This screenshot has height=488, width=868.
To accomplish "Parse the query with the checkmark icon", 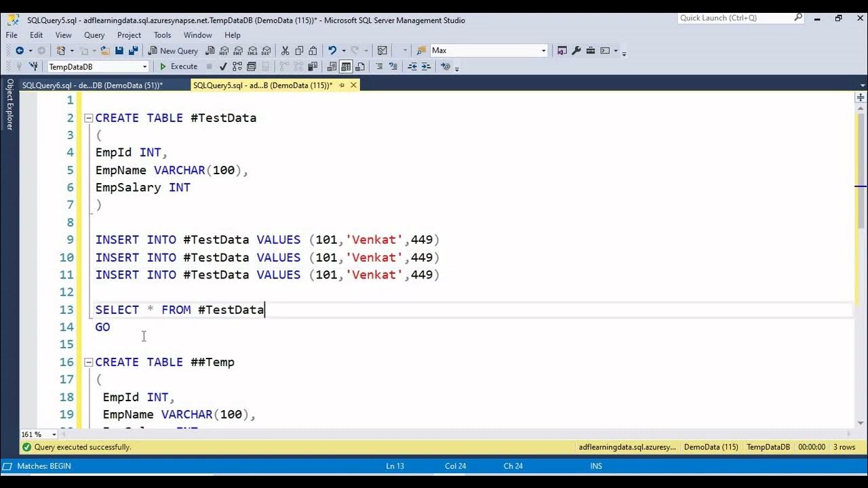I will click(x=223, y=66).
